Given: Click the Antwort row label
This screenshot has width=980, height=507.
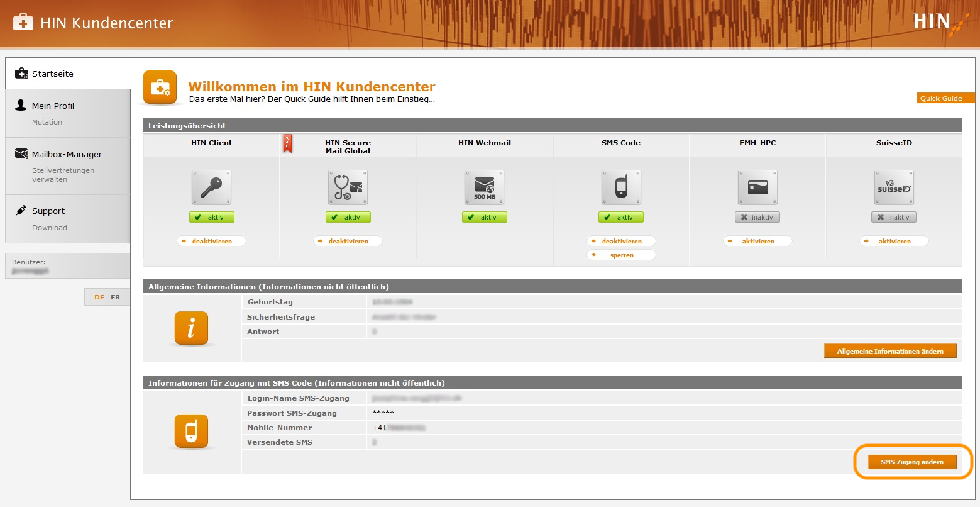Looking at the screenshot, I should click(263, 331).
